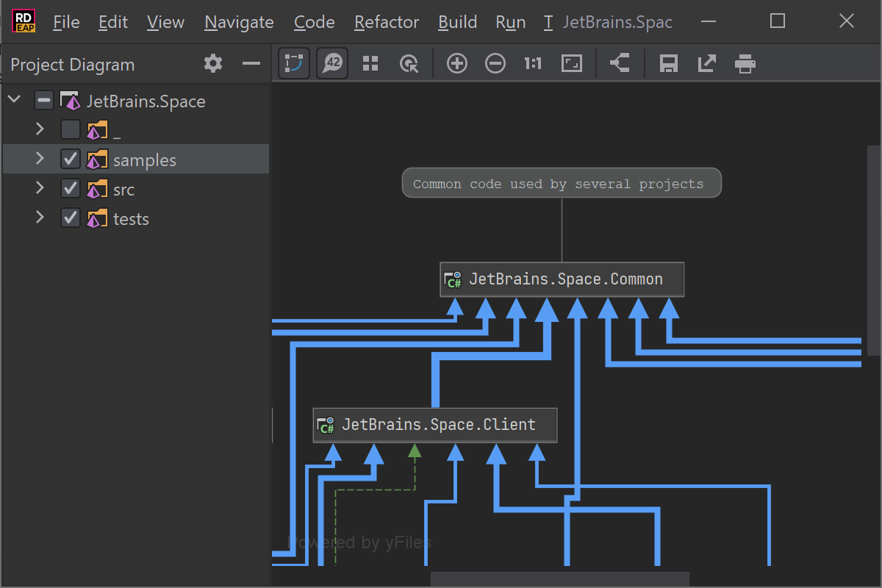882x588 pixels.
Task: Select the 'Common code used by several projects' note
Action: coord(562,183)
